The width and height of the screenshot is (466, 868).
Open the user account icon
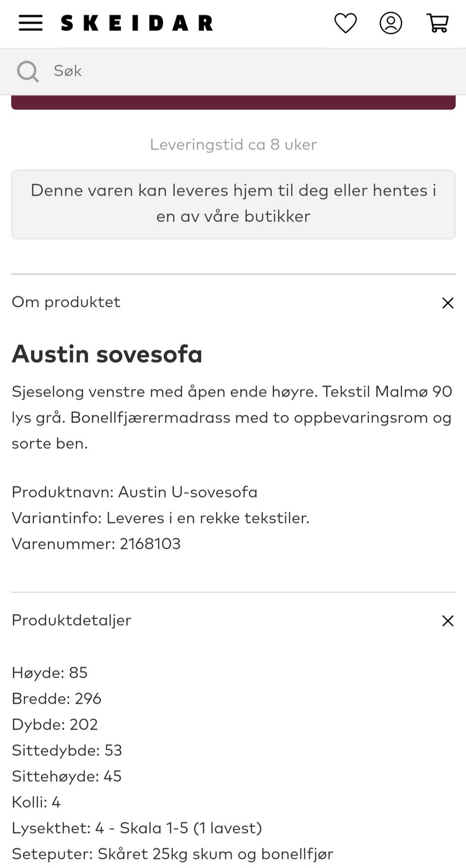pos(391,23)
